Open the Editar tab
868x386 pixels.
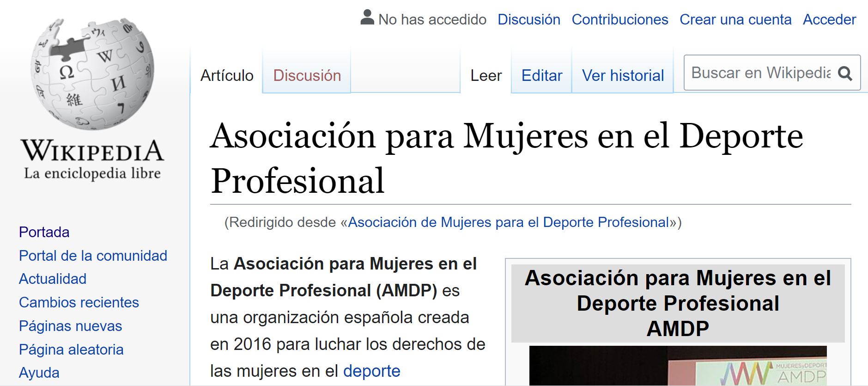click(542, 75)
